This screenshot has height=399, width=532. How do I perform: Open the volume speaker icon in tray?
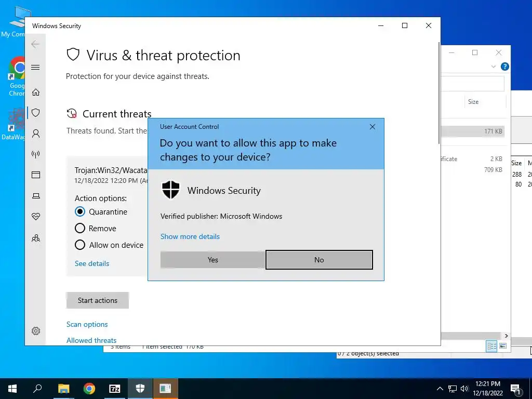pos(464,389)
